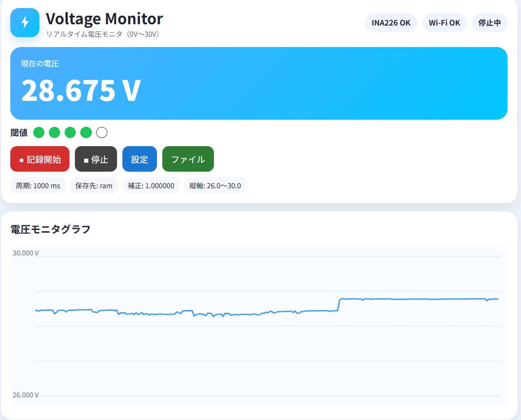
Task: Click the Wi-Fi OK status badge
Action: coord(444,23)
